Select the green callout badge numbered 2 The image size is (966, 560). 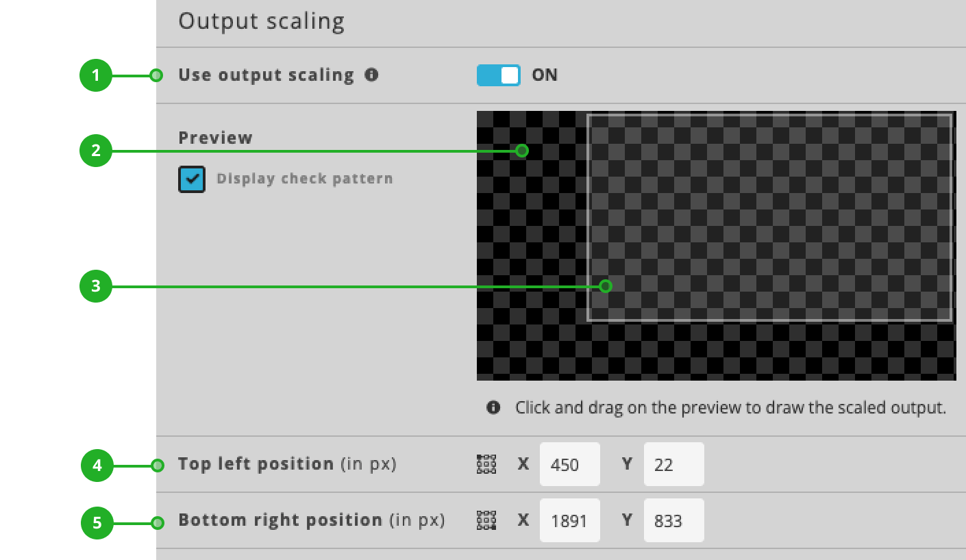click(95, 151)
